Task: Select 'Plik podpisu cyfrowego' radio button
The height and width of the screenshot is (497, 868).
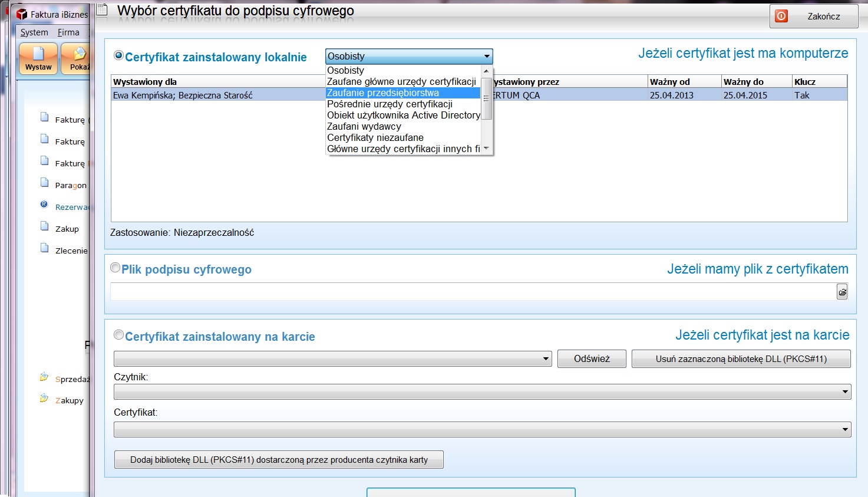Action: pos(115,268)
